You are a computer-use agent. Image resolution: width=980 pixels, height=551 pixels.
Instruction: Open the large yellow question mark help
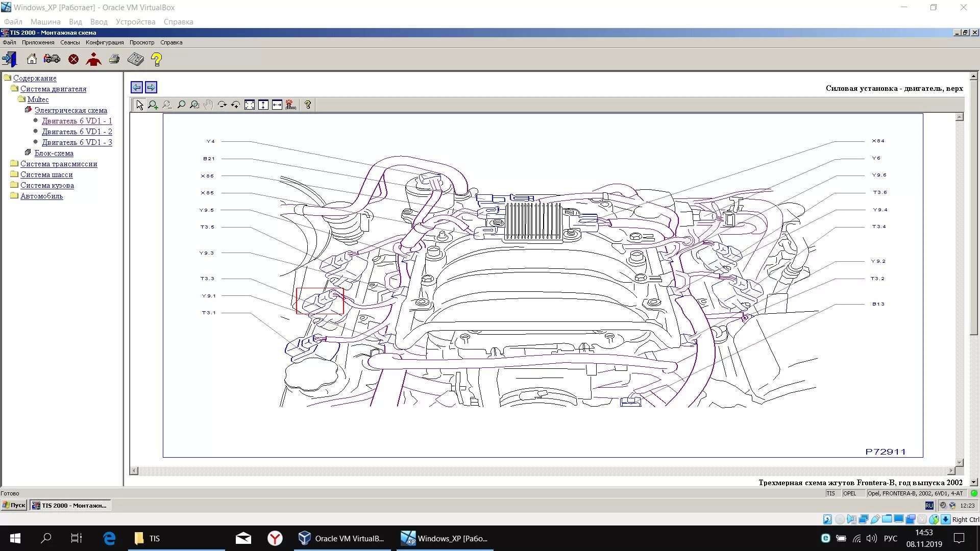(x=157, y=60)
